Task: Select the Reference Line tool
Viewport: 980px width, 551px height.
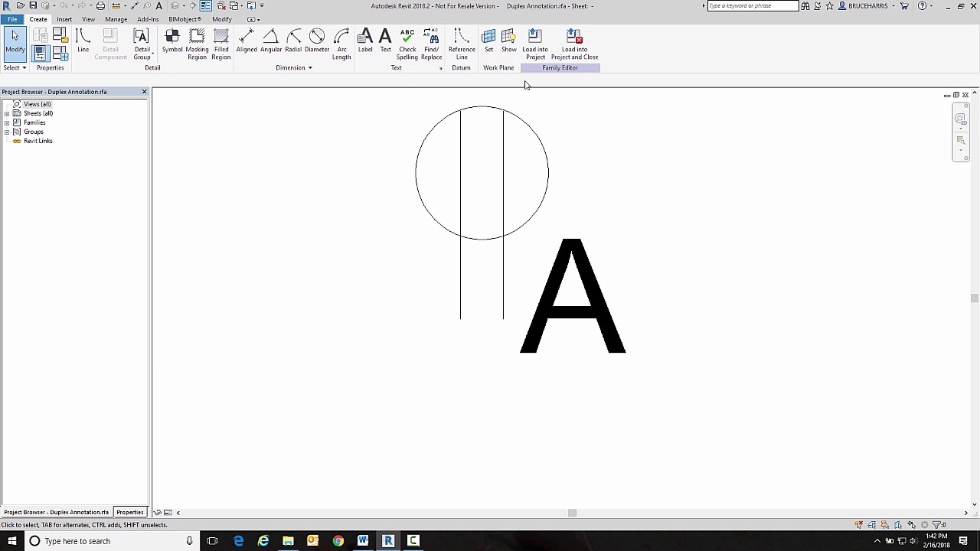Action: coord(462,44)
